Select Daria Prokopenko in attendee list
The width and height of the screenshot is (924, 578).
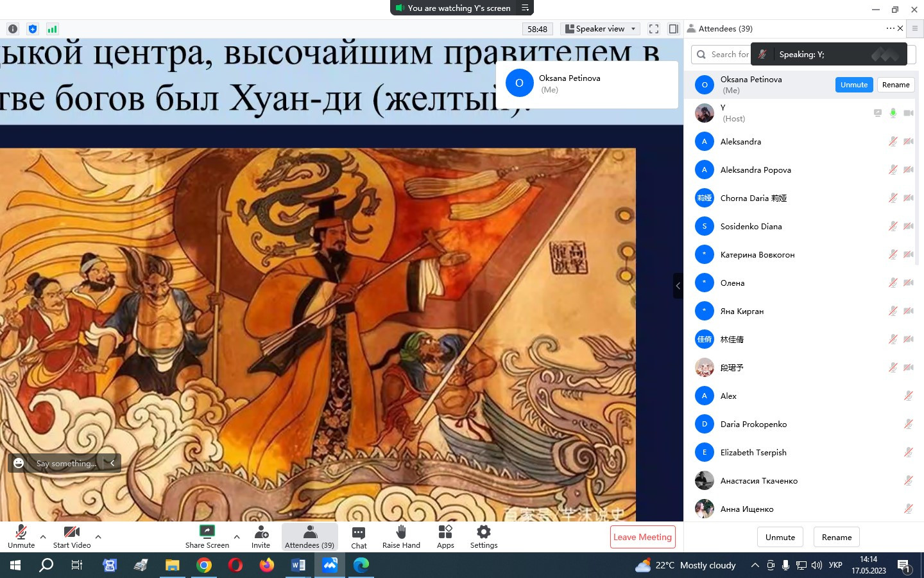pos(801,424)
